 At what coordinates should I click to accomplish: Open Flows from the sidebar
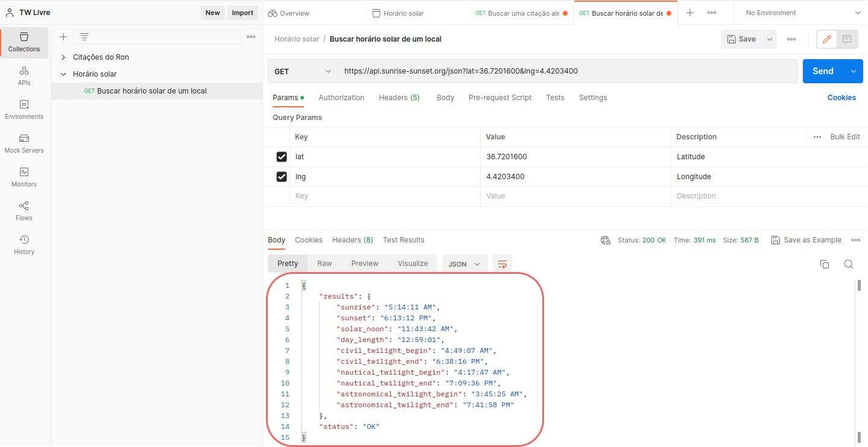(x=24, y=211)
